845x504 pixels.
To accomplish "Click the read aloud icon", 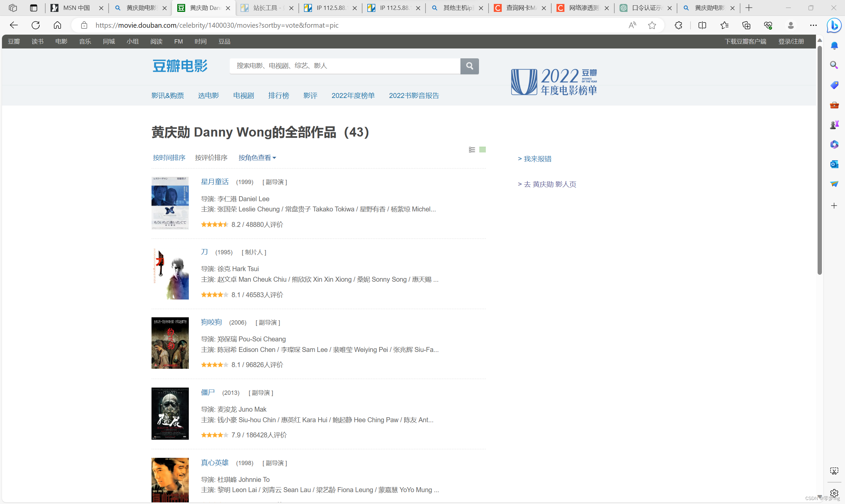I will (632, 25).
